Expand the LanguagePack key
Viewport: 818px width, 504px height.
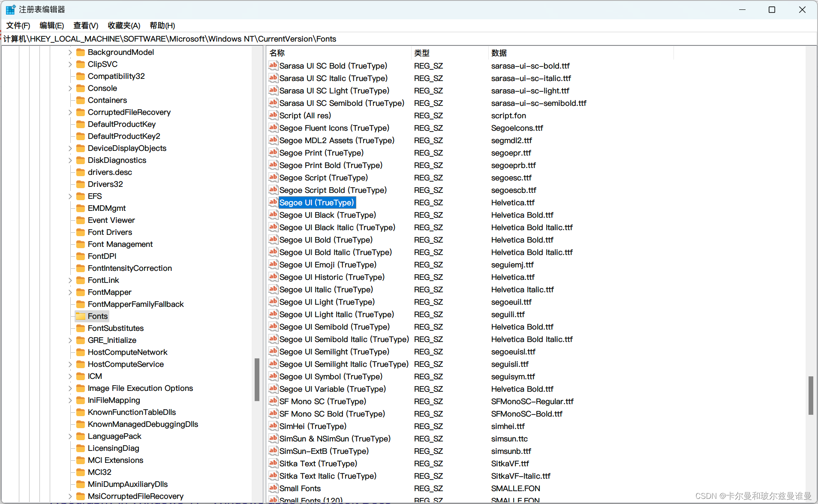click(x=70, y=436)
